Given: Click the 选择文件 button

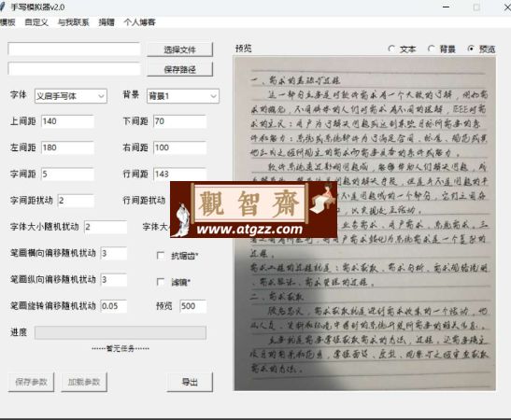Looking at the screenshot, I should click(x=180, y=49).
